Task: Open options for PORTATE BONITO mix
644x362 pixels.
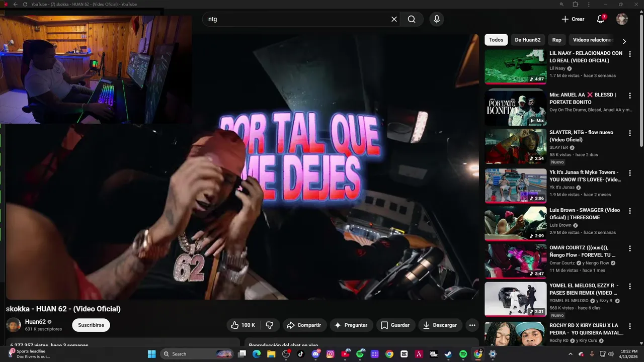Action: [x=630, y=96]
